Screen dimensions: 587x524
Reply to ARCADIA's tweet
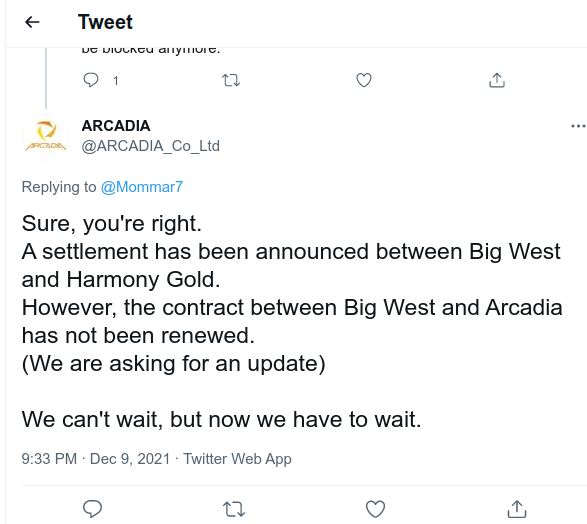(x=92, y=509)
